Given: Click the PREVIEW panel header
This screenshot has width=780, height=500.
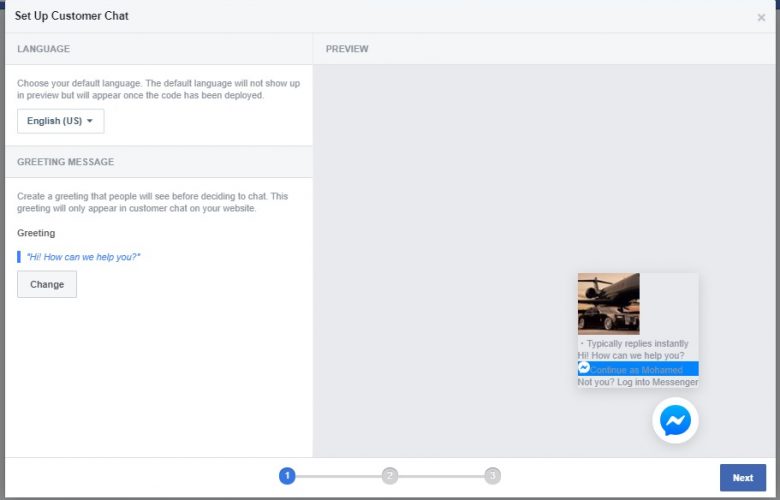Looking at the screenshot, I should (347, 49).
